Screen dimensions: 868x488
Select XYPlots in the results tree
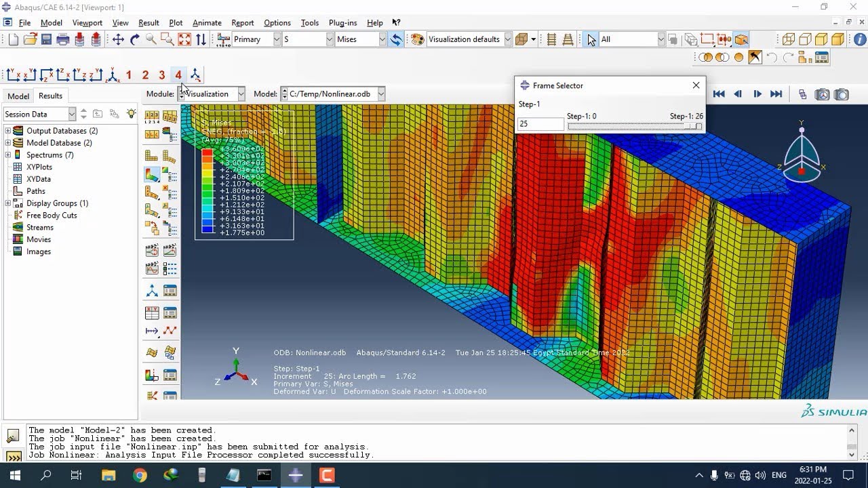pyautogui.click(x=39, y=167)
